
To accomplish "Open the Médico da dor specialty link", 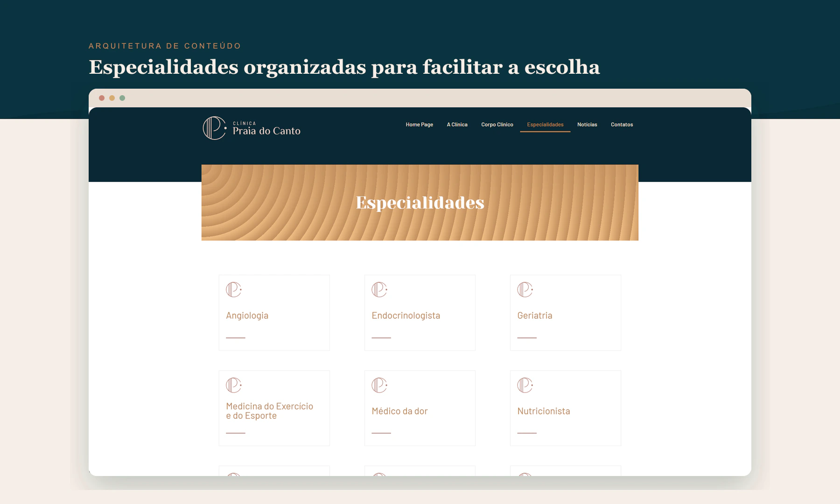I will pos(400,411).
